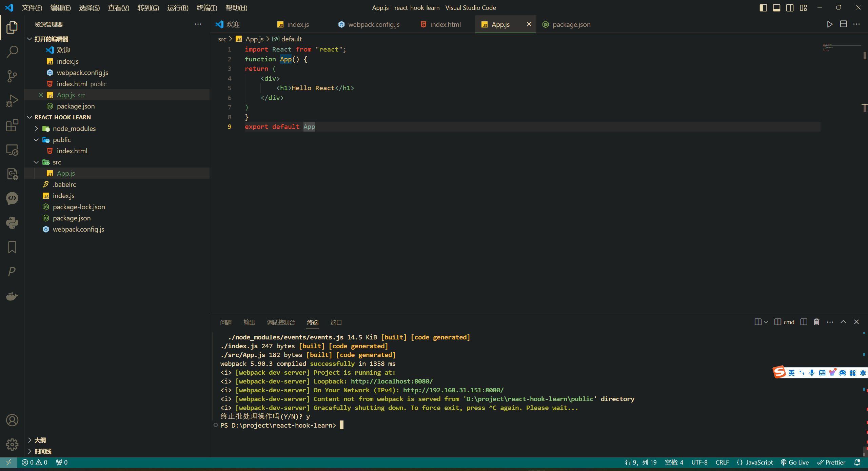Open the new terminal launch profile dropdown
Screen dimensions: 868x471
click(766, 322)
